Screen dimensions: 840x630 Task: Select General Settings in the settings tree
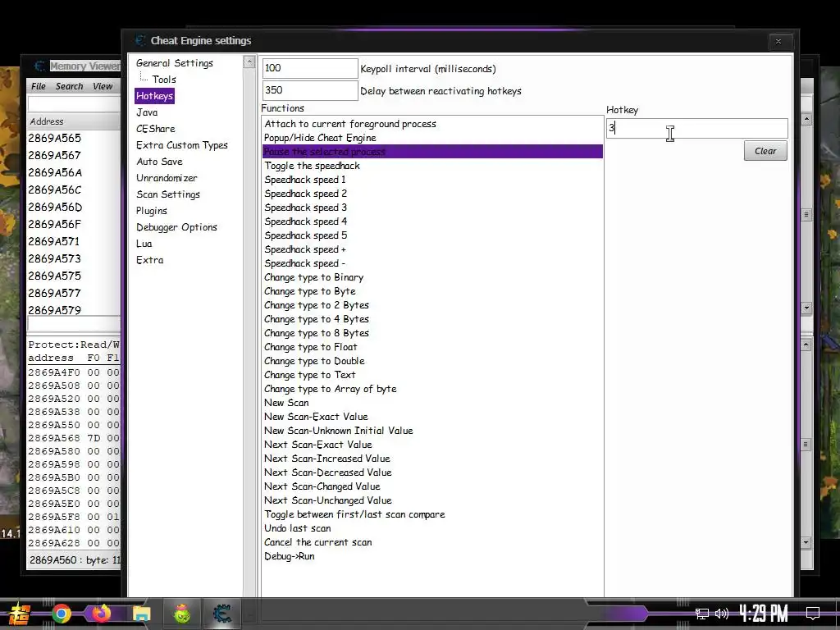click(175, 63)
